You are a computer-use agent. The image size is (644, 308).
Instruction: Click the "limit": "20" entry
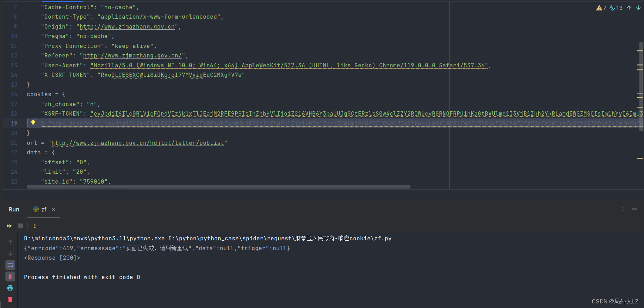[x=65, y=172]
